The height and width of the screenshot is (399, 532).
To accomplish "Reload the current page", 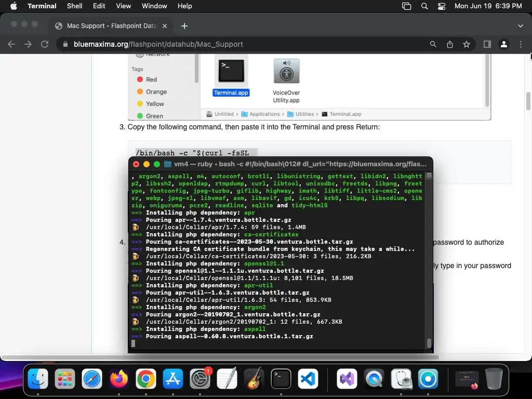I will click(45, 44).
